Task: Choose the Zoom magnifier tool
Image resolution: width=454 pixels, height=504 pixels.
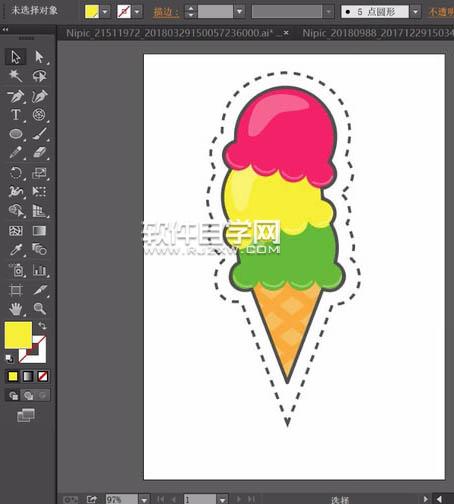Action: 40,308
